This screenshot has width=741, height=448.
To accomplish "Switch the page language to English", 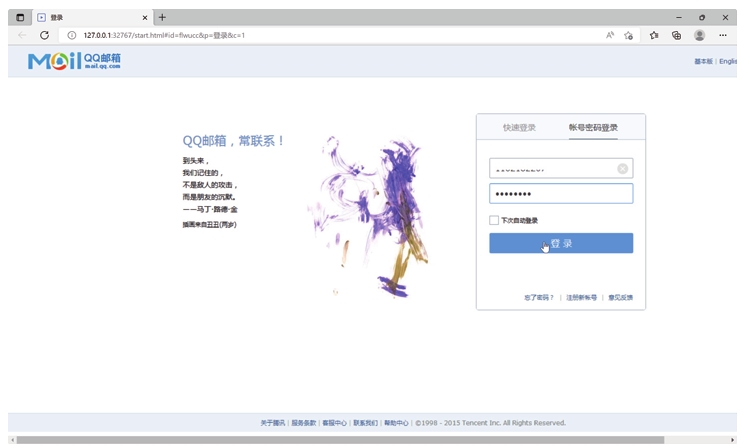I will tap(728, 61).
